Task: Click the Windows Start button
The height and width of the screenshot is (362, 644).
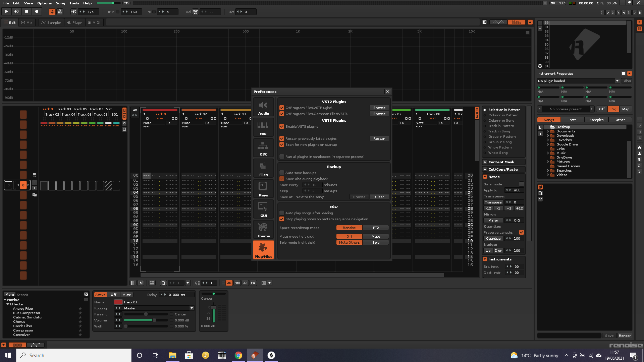Action: 8,355
